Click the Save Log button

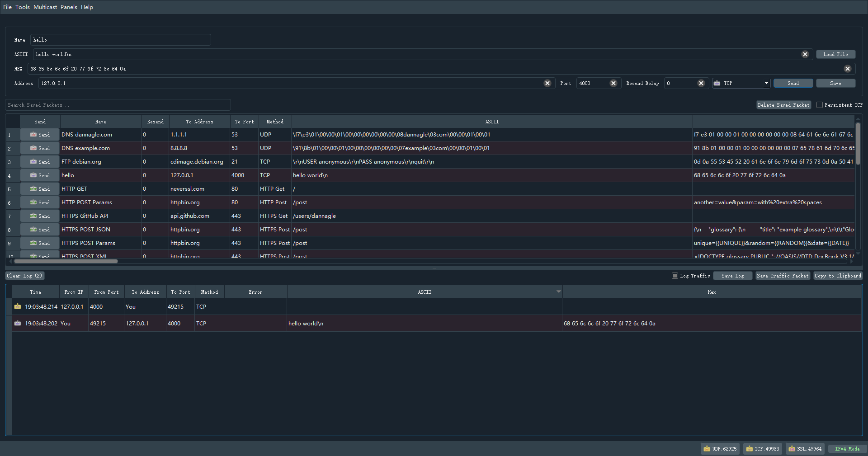tap(733, 276)
